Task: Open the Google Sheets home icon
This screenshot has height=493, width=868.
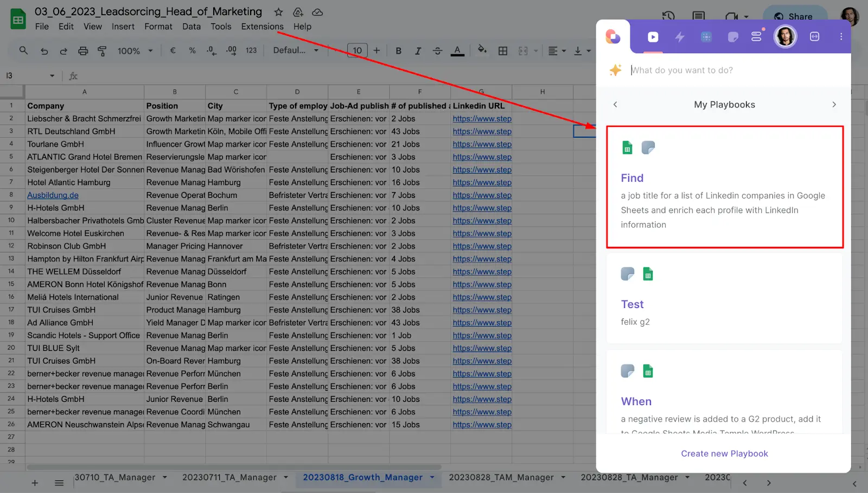Action: (x=18, y=20)
